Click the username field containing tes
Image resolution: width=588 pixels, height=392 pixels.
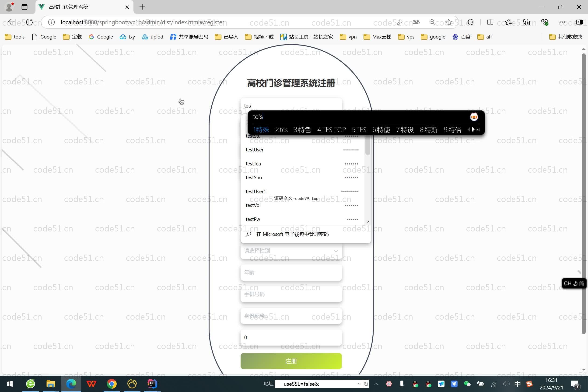(x=291, y=106)
